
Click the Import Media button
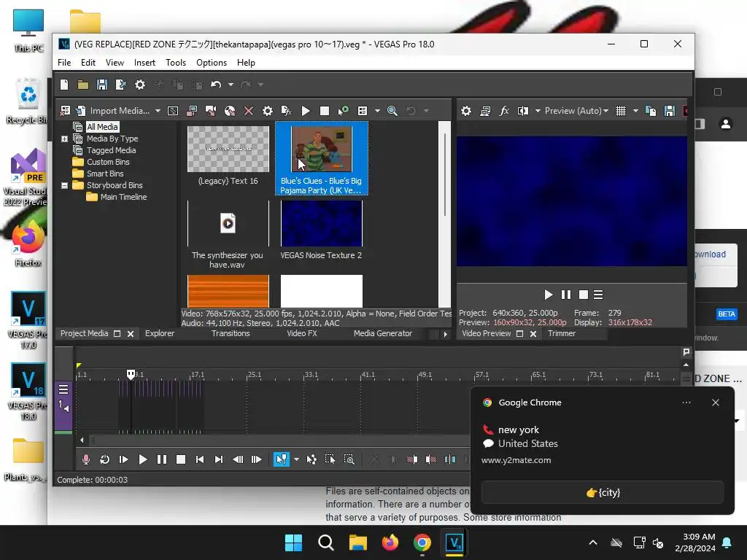tap(114, 111)
